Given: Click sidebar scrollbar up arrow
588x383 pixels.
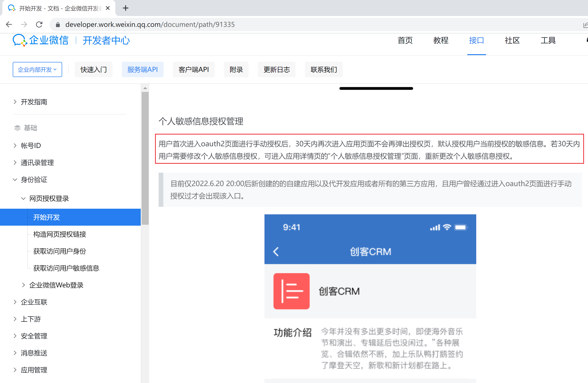Looking at the screenshot, I should pyautogui.click(x=145, y=88).
